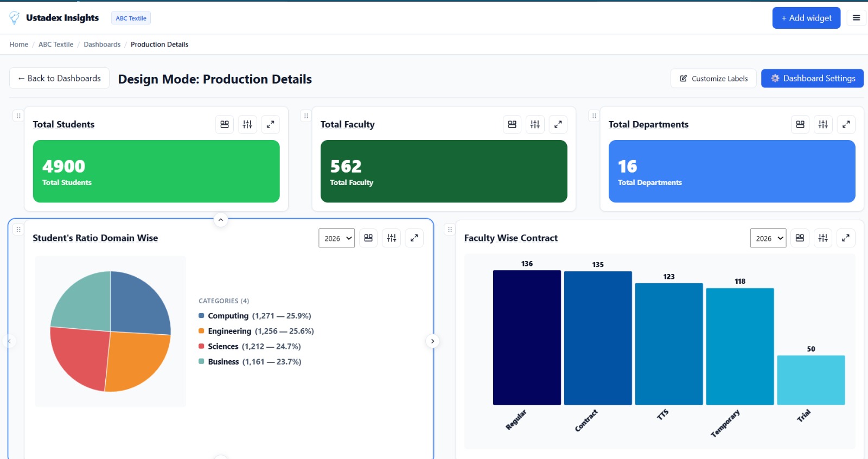This screenshot has height=459, width=868.
Task: Expand the Total Departments widget fullscreen
Action: point(846,124)
